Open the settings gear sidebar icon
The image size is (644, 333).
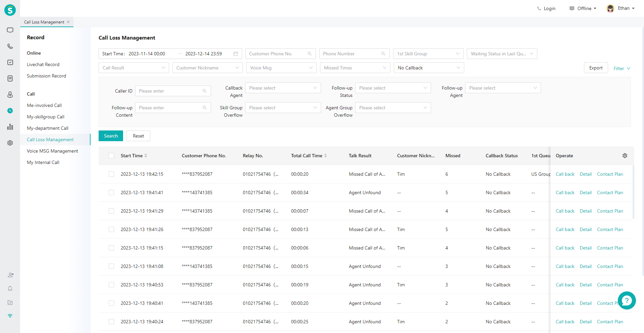pyautogui.click(x=10, y=143)
